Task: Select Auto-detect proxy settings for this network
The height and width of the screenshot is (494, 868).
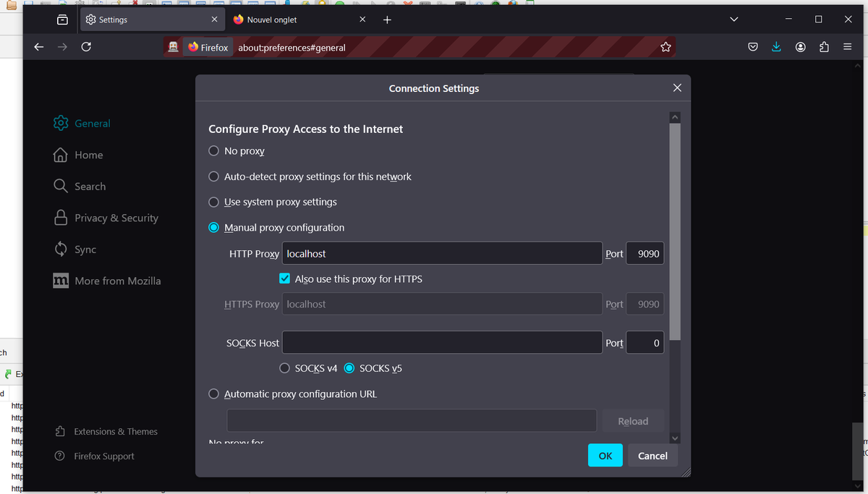Action: tap(213, 176)
